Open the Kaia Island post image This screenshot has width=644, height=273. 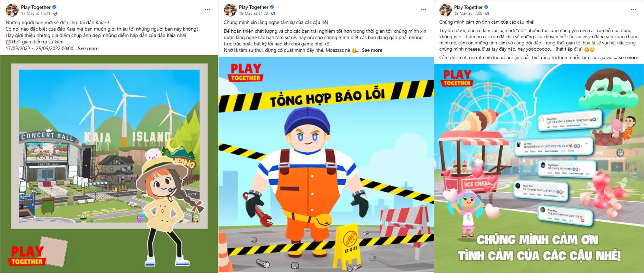[109, 164]
